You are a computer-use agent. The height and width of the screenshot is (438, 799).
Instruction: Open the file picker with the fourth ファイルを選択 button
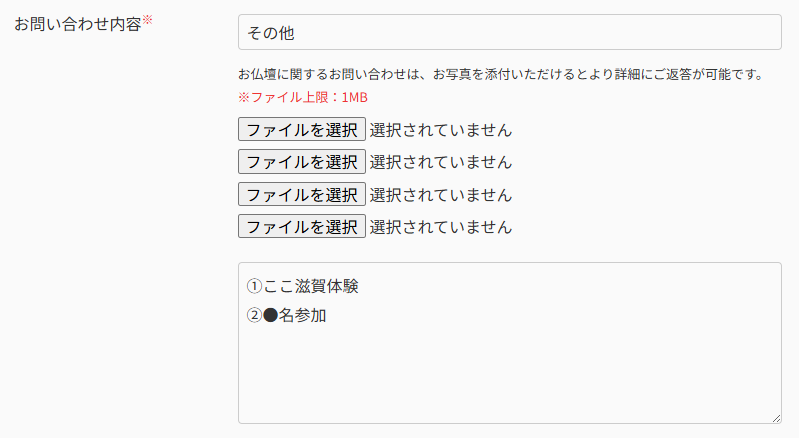301,227
